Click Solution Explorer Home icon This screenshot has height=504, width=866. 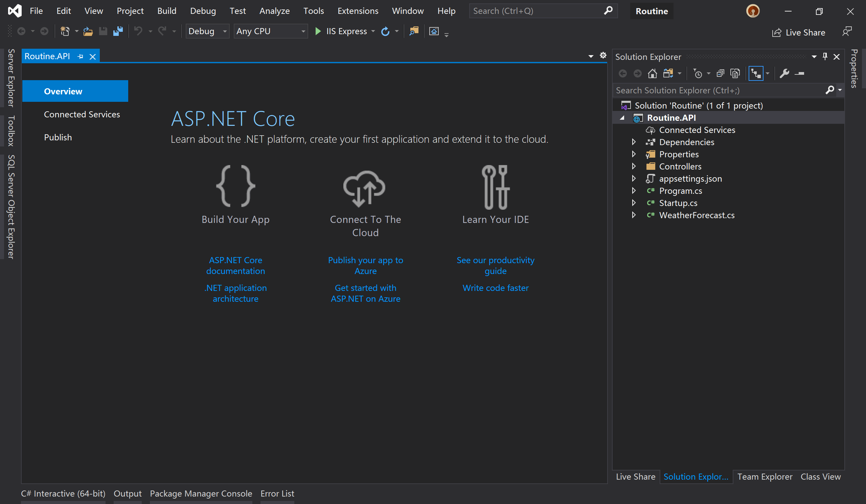pyautogui.click(x=652, y=73)
